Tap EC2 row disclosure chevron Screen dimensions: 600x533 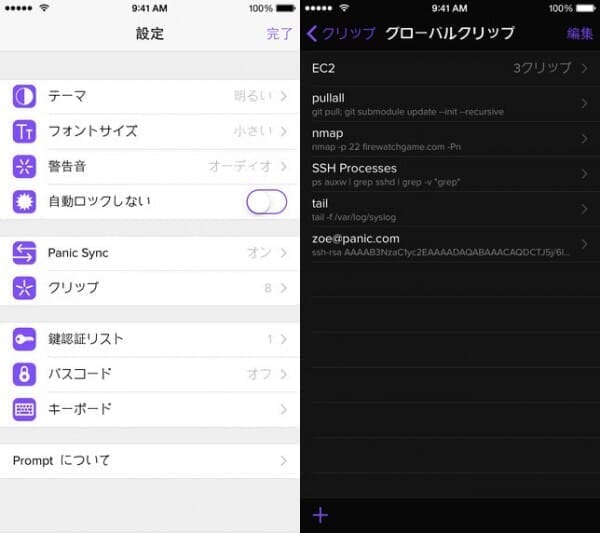pos(584,68)
